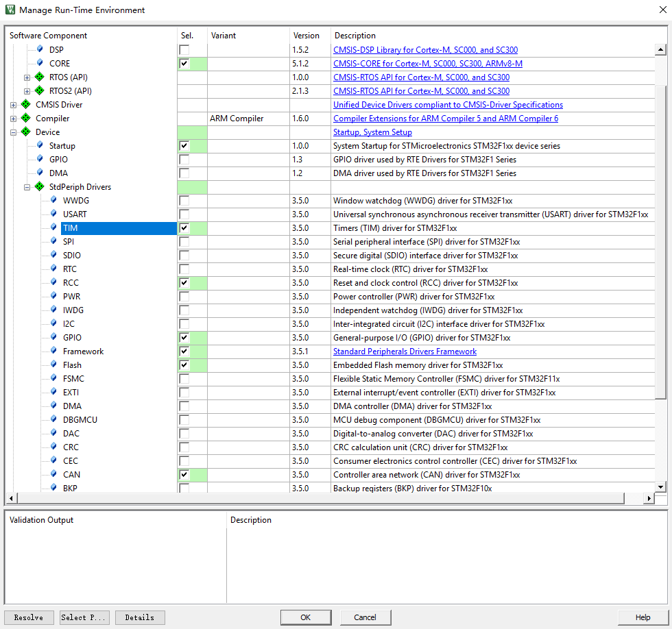Uncheck the Startup component checkbox
The height and width of the screenshot is (629, 672).
(x=184, y=145)
